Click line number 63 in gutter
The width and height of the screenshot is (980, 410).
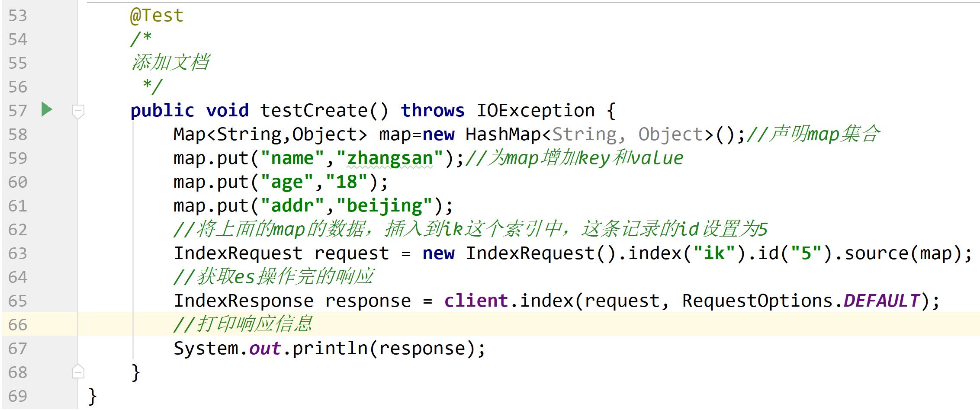click(x=18, y=254)
